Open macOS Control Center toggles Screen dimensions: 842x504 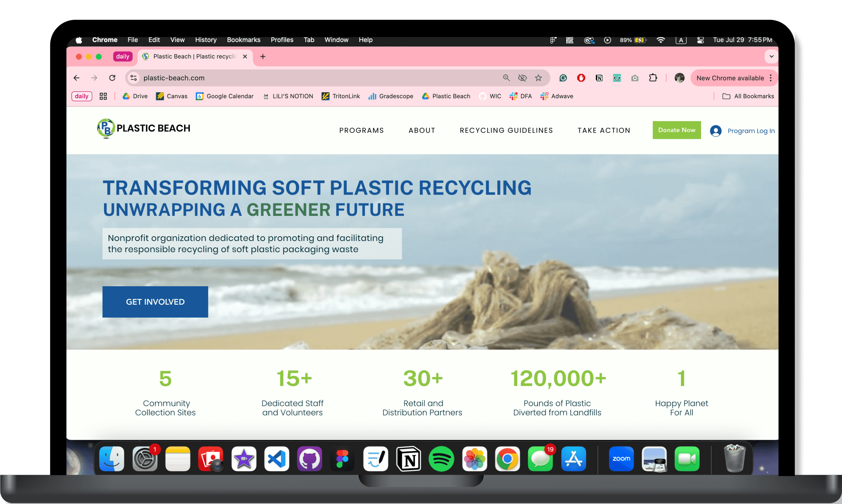700,40
